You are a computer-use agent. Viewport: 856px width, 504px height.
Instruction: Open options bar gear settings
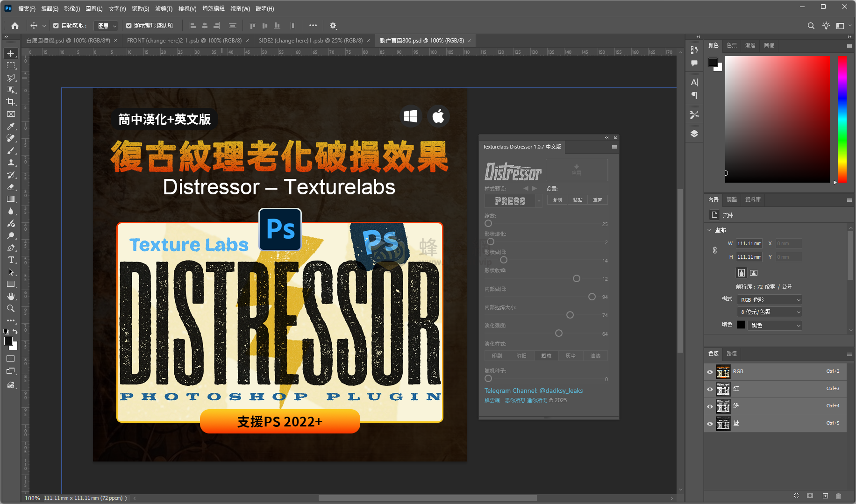333,26
